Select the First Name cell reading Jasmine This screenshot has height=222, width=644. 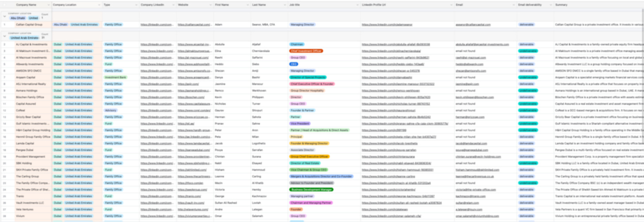point(232,84)
